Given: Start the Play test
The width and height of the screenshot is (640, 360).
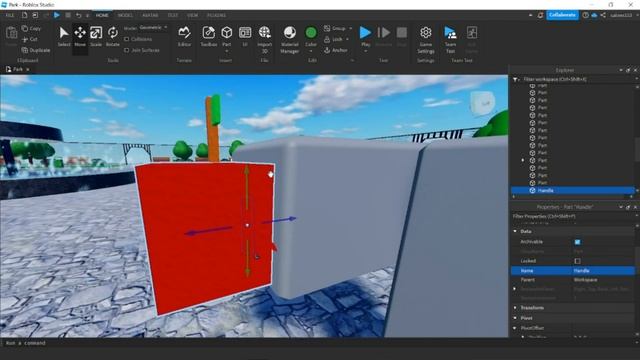Looking at the screenshot, I should click(x=365, y=35).
